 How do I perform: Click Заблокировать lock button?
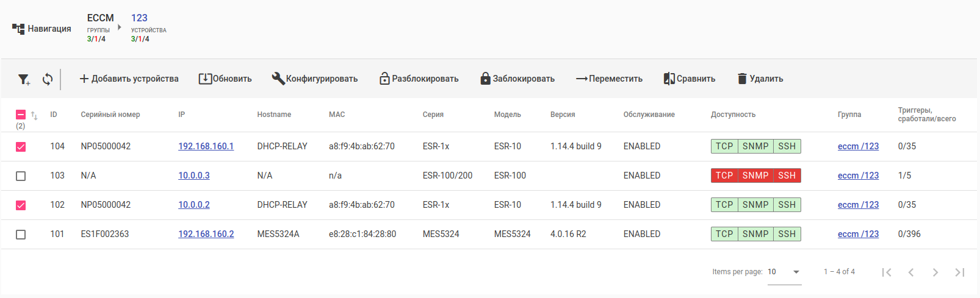pyautogui.click(x=517, y=79)
